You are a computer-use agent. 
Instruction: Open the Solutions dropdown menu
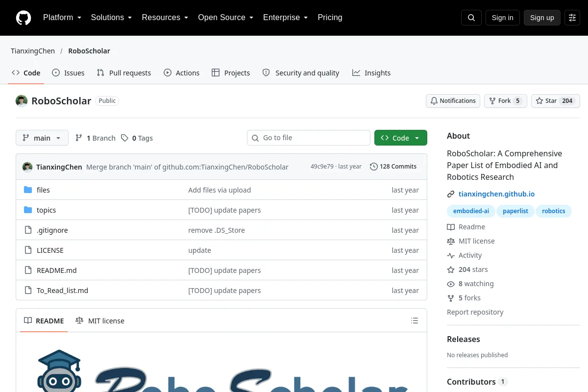[x=111, y=18]
